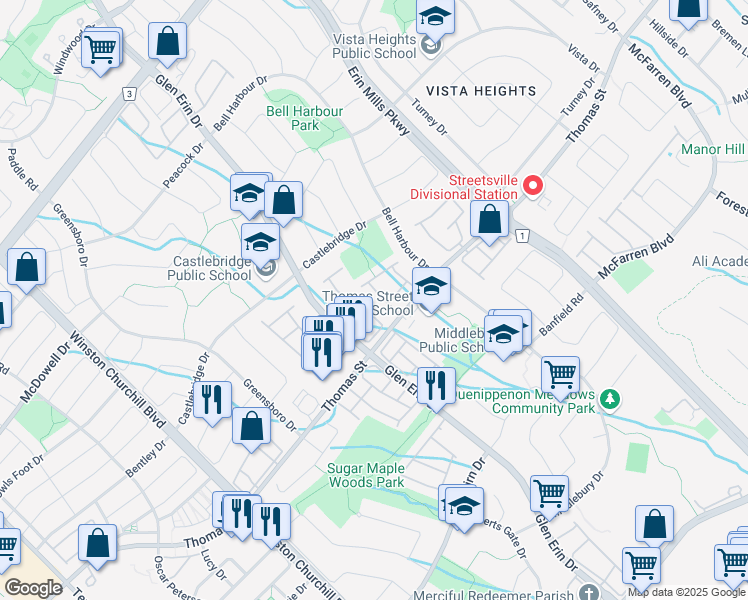This screenshot has height=600, width=748.
Task: Click the Middlebury Public School marker
Action: [x=504, y=334]
